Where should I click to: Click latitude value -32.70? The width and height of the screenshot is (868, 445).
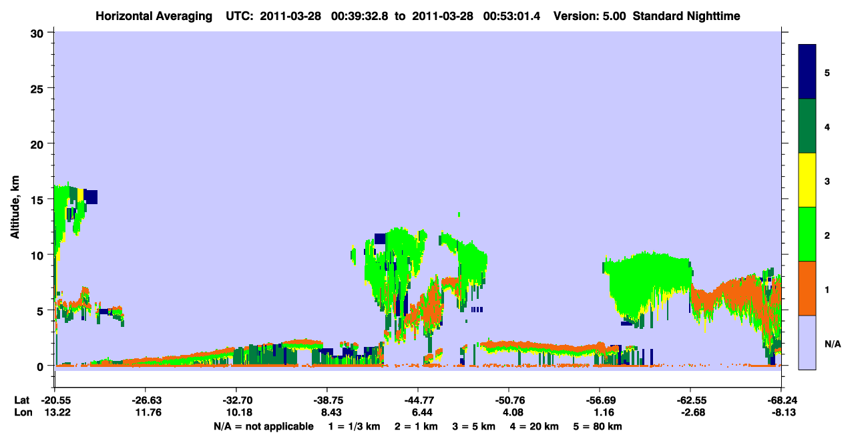click(236, 400)
